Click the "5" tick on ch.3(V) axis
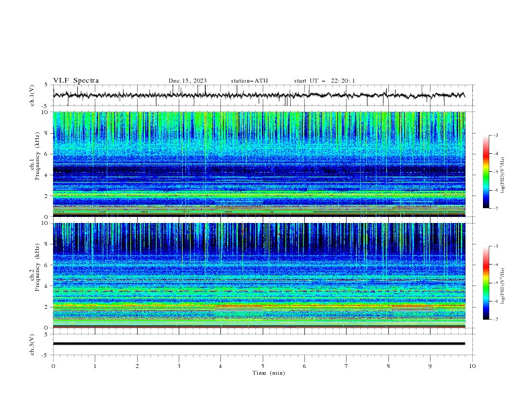The width and height of the screenshot is (532, 411). pyautogui.click(x=46, y=334)
